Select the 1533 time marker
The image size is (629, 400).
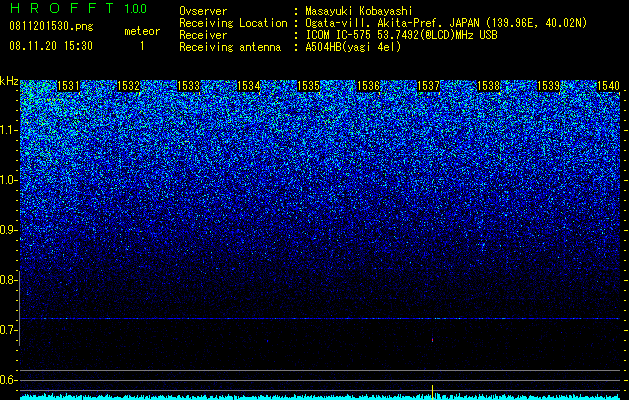[x=189, y=86]
